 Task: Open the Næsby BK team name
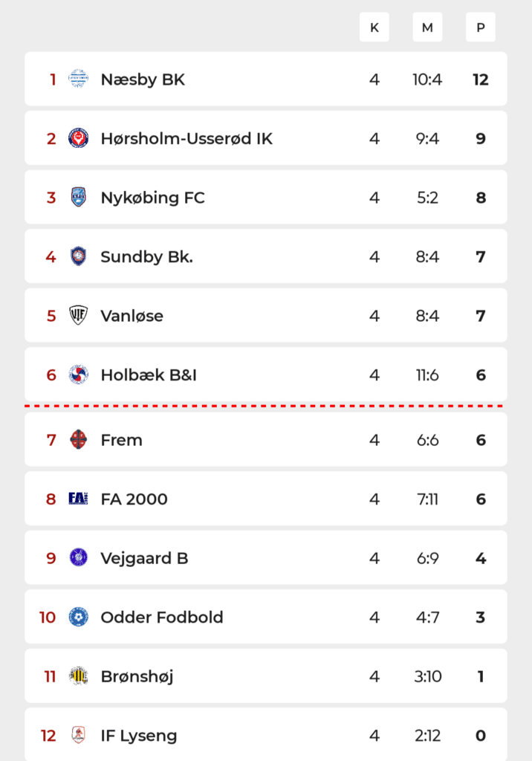click(x=143, y=80)
